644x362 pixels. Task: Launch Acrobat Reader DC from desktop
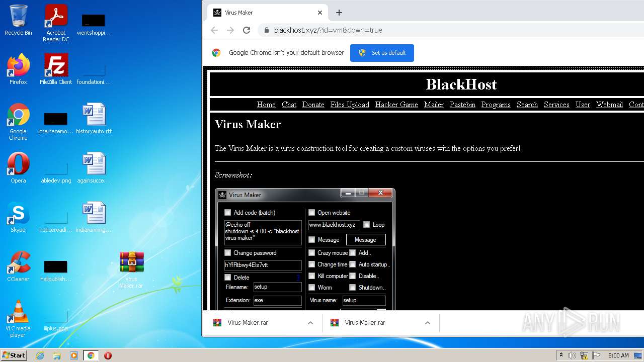[56, 23]
